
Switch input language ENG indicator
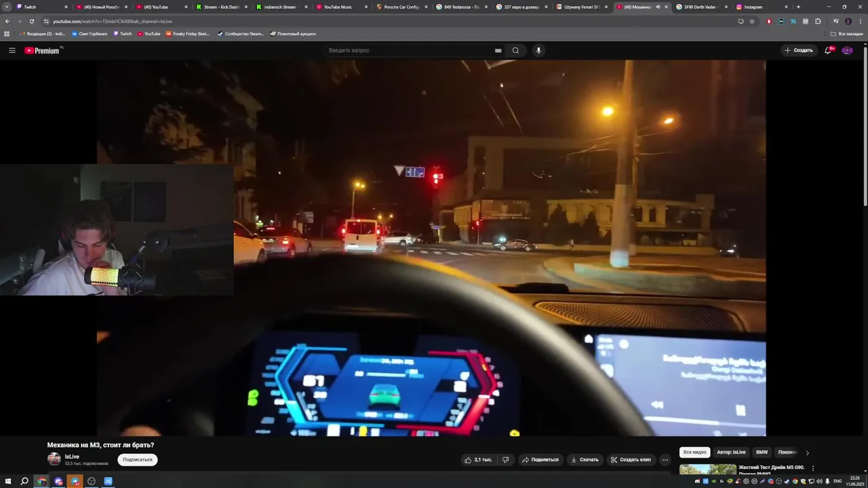(x=837, y=481)
